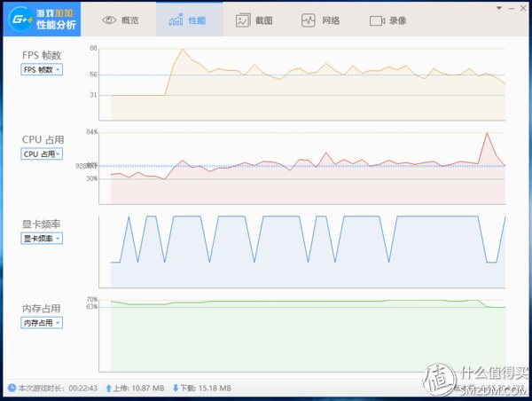The width and height of the screenshot is (532, 401).
Task: Open the CPU 占用 dropdown
Action: (x=42, y=153)
